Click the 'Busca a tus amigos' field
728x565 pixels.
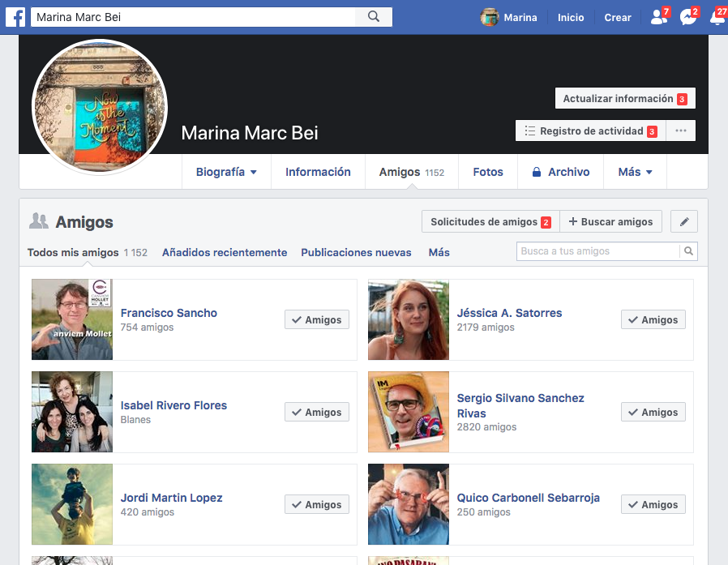598,251
